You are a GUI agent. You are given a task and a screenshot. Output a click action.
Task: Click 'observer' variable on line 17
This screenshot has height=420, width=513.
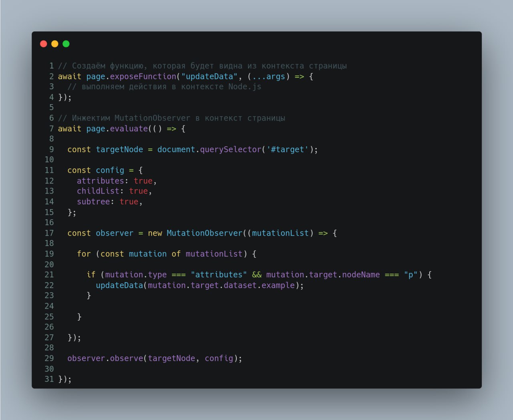pyautogui.click(x=115, y=233)
